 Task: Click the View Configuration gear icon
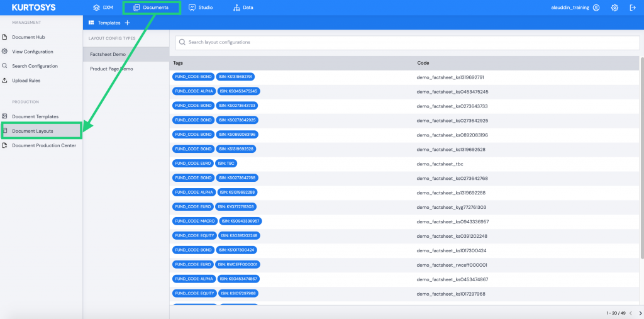pyautogui.click(x=5, y=52)
